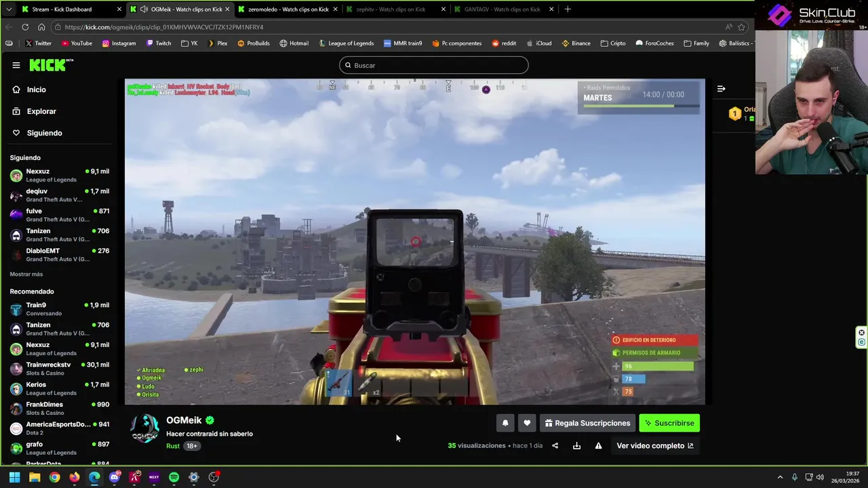Open Ver video completo link
Viewport: 868px width, 488px height.
[x=655, y=445]
